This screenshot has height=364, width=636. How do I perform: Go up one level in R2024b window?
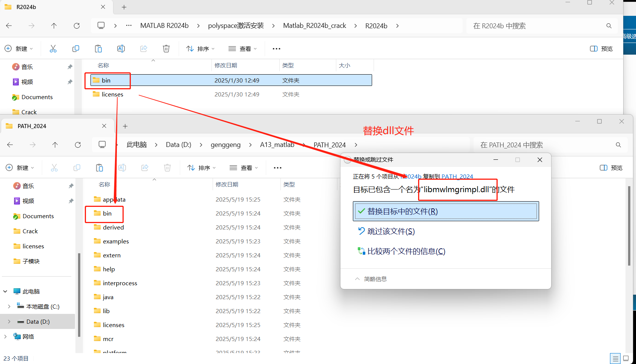[54, 26]
